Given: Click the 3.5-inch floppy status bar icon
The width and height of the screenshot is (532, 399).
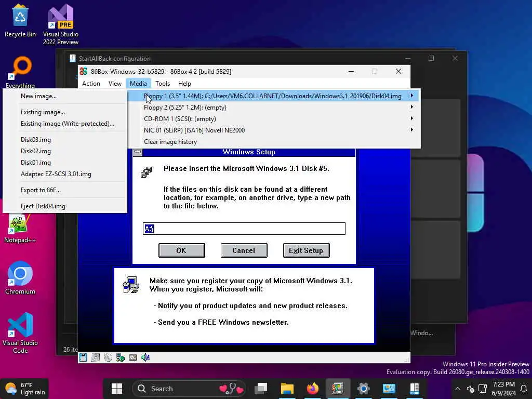Looking at the screenshot, I should 83,357.
